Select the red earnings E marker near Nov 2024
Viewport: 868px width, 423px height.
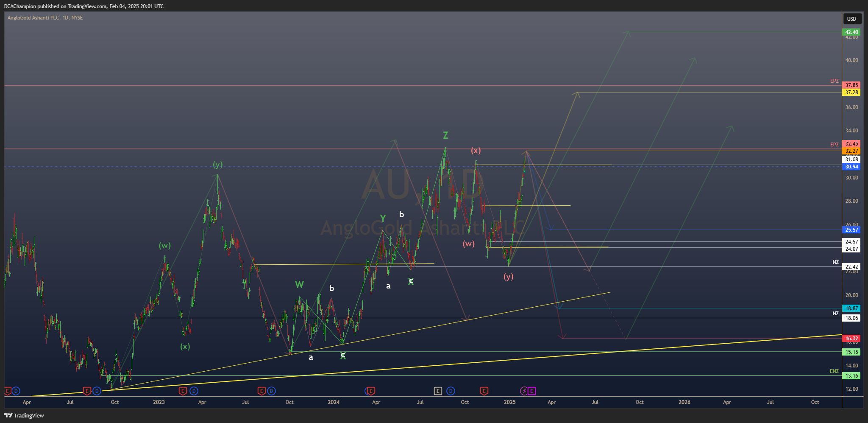(484, 391)
